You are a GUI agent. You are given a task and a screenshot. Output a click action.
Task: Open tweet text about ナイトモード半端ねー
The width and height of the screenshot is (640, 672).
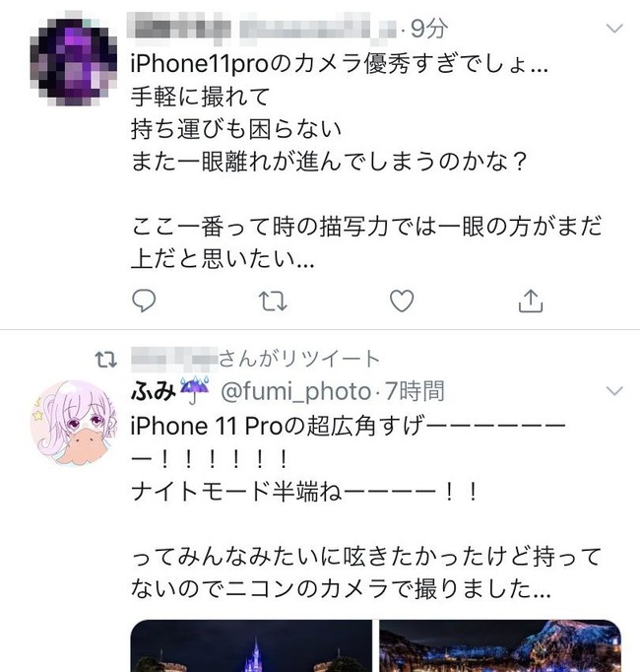click(x=304, y=491)
